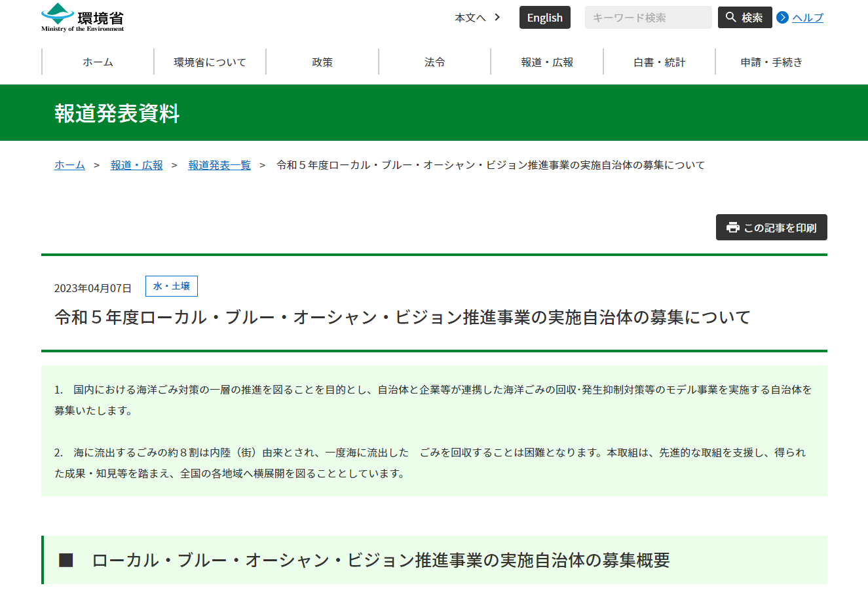Image resolution: width=868 pixels, height=592 pixels.
Task: Open the 白書・統計 navigation menu
Action: pyautogui.click(x=659, y=62)
